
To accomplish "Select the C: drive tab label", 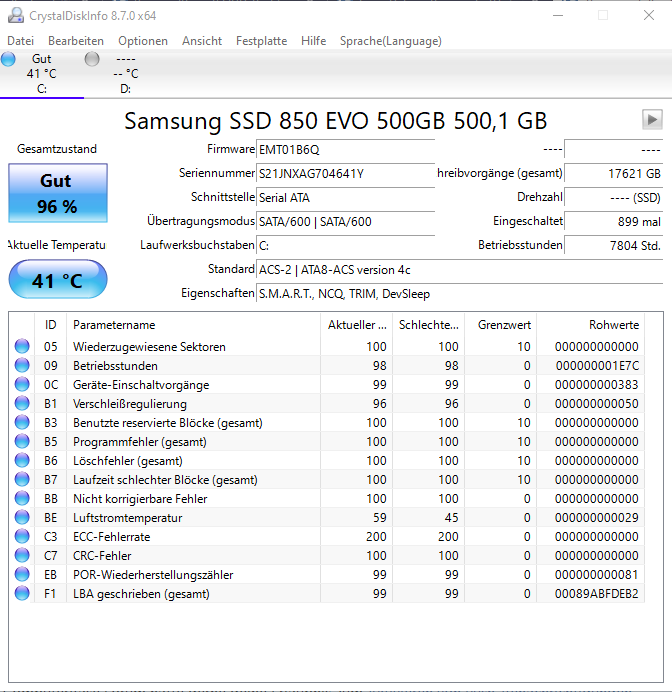I will click(x=42, y=89).
